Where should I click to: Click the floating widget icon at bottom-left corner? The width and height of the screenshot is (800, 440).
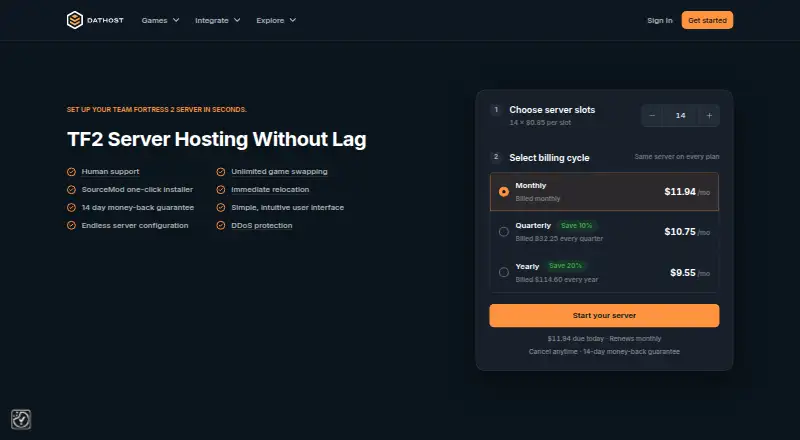(x=21, y=420)
